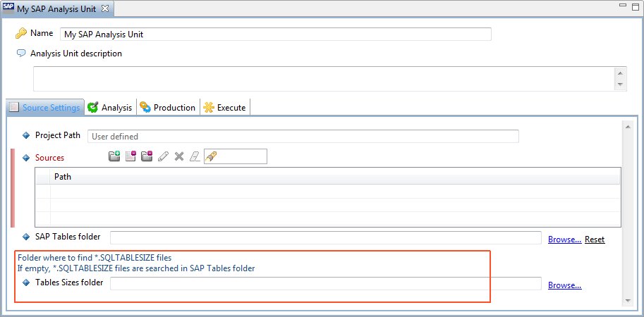The width and height of the screenshot is (644, 317).
Task: Click the Reset link
Action: click(x=595, y=240)
